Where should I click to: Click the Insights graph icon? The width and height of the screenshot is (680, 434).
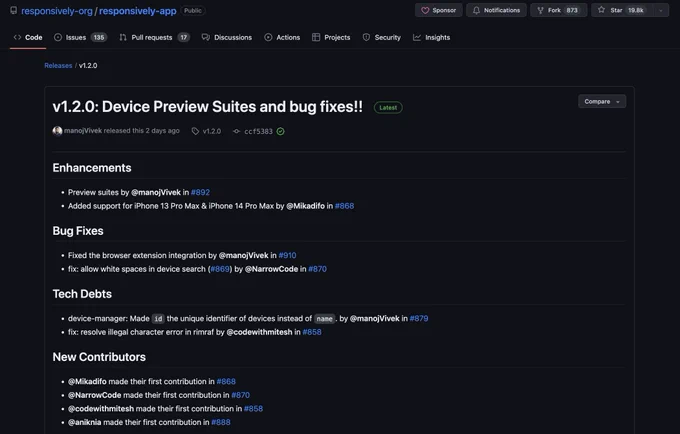pyautogui.click(x=417, y=37)
